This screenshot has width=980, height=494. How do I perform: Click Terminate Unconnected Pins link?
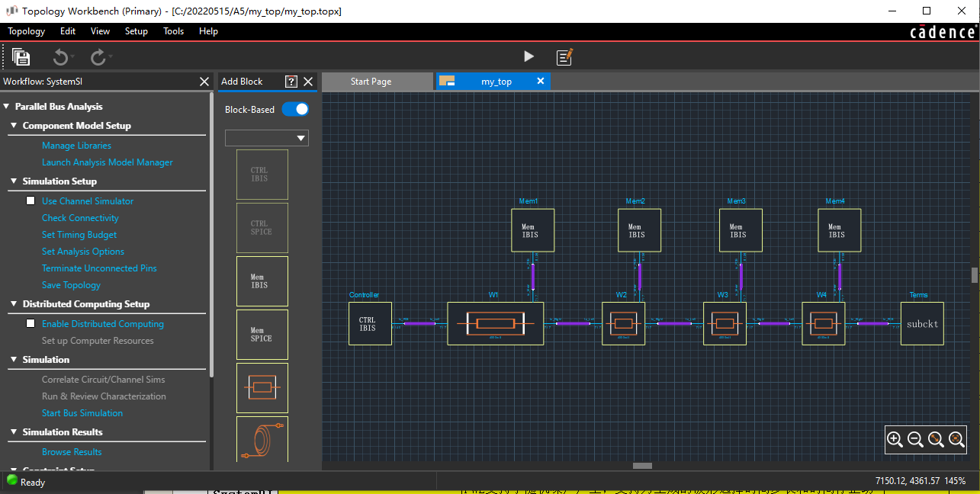tap(99, 268)
